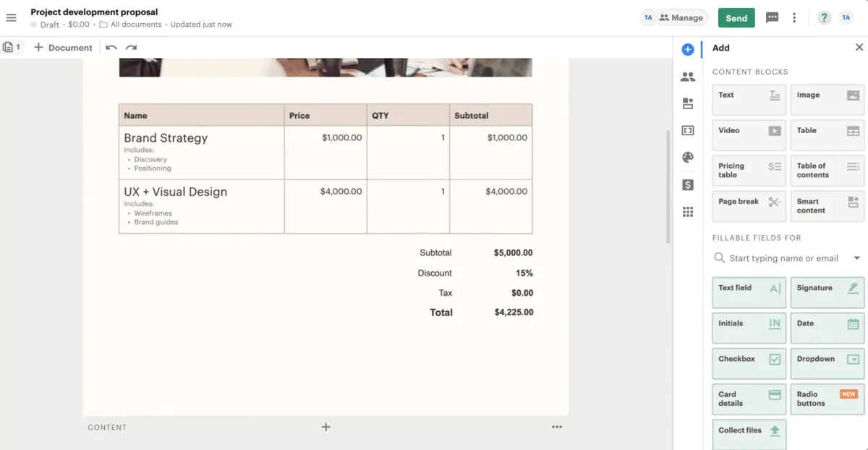
Task: Add a Card details field
Action: pos(749,399)
